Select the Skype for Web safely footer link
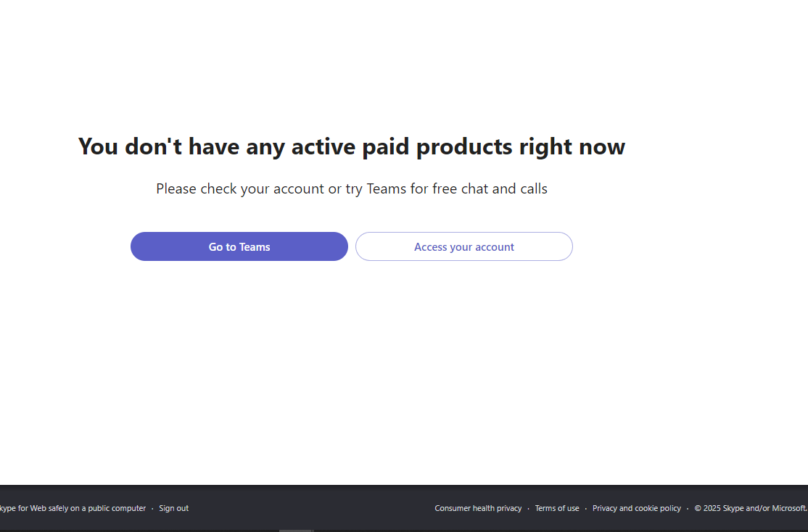 73,508
